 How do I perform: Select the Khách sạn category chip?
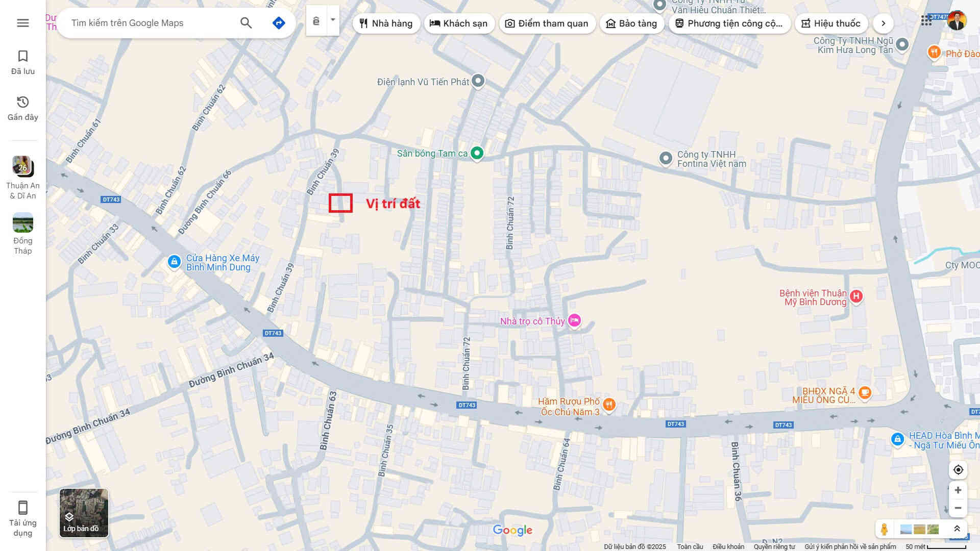point(459,23)
